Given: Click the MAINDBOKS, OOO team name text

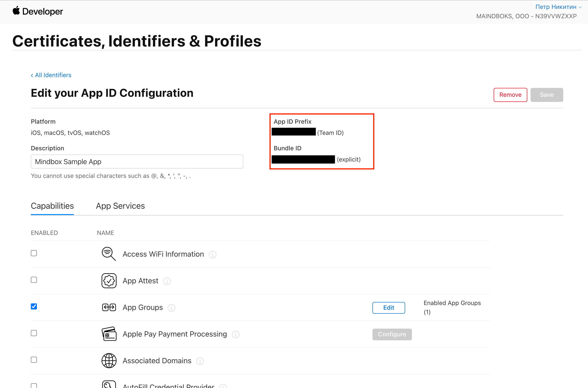Looking at the screenshot, I should click(526, 16).
